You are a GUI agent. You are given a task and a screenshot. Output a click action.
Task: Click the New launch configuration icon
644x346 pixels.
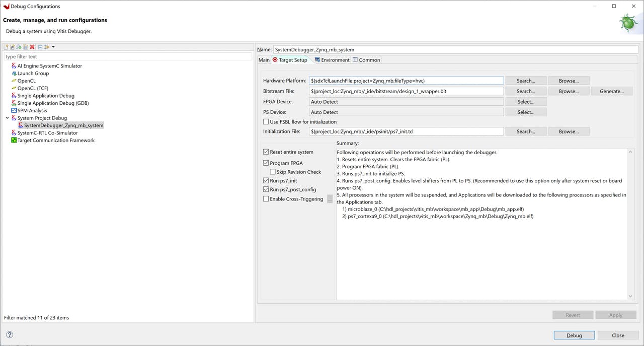click(x=6, y=47)
